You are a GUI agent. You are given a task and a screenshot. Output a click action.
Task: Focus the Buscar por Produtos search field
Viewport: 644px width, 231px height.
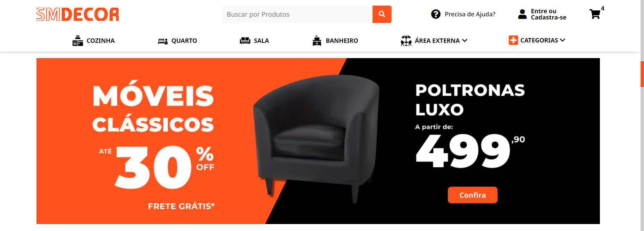click(x=297, y=14)
